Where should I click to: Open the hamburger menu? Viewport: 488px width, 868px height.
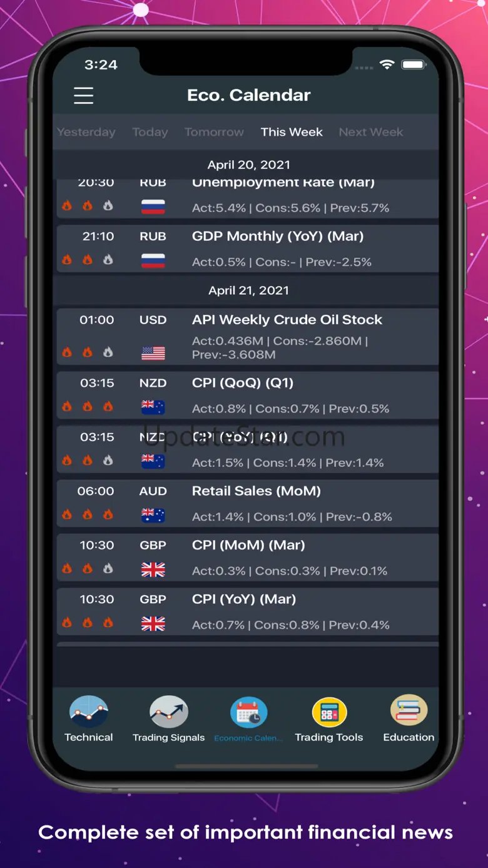(83, 95)
